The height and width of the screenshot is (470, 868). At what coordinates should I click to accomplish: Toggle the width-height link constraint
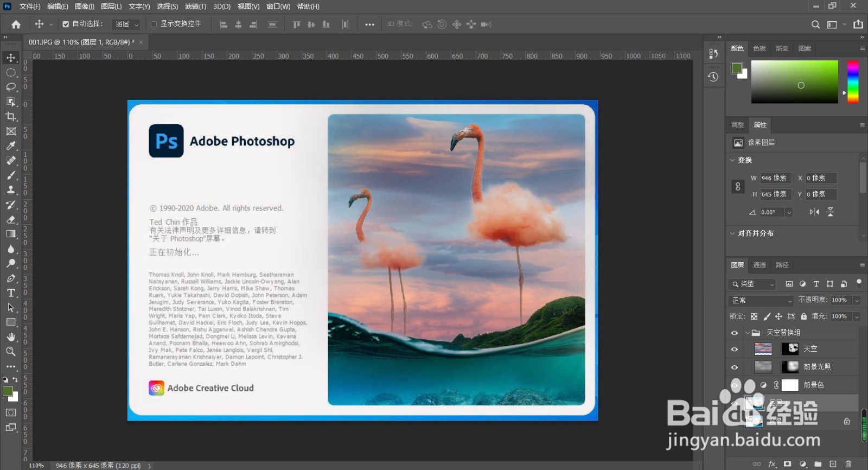coord(738,186)
